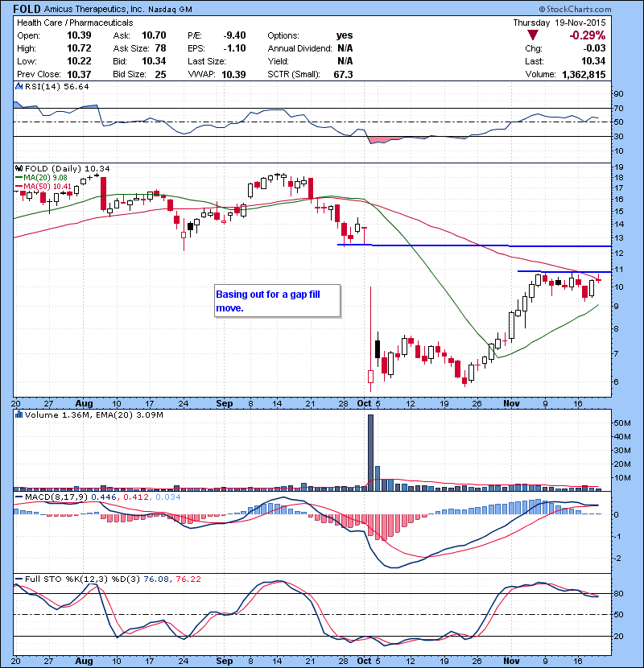Click the FOLD (Daily) 10.34 chart label
The height and width of the screenshot is (668, 644).
click(x=67, y=169)
